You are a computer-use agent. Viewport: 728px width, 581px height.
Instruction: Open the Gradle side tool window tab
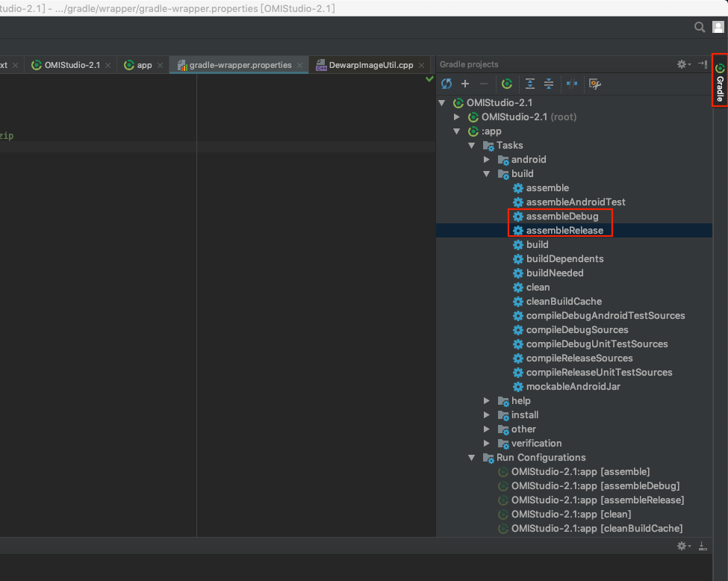pos(720,81)
